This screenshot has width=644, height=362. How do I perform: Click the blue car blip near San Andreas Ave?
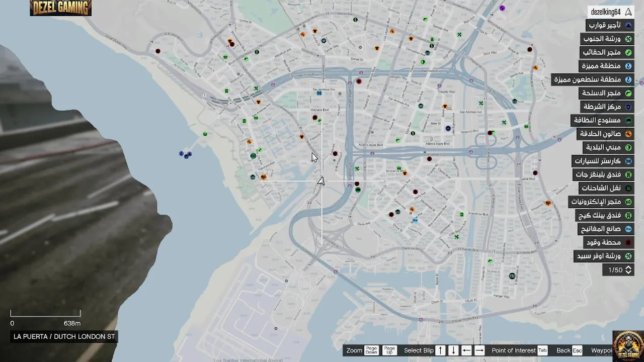pyautogui.click(x=319, y=93)
